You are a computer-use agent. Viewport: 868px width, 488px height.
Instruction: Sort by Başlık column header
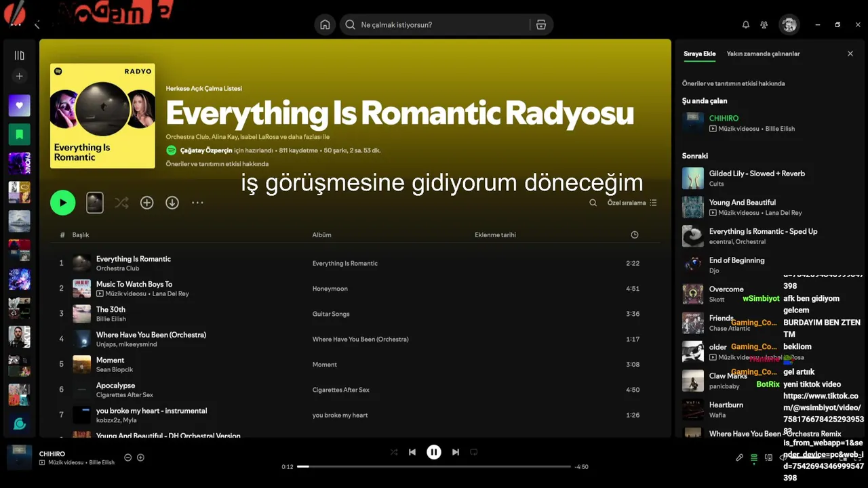(81, 235)
